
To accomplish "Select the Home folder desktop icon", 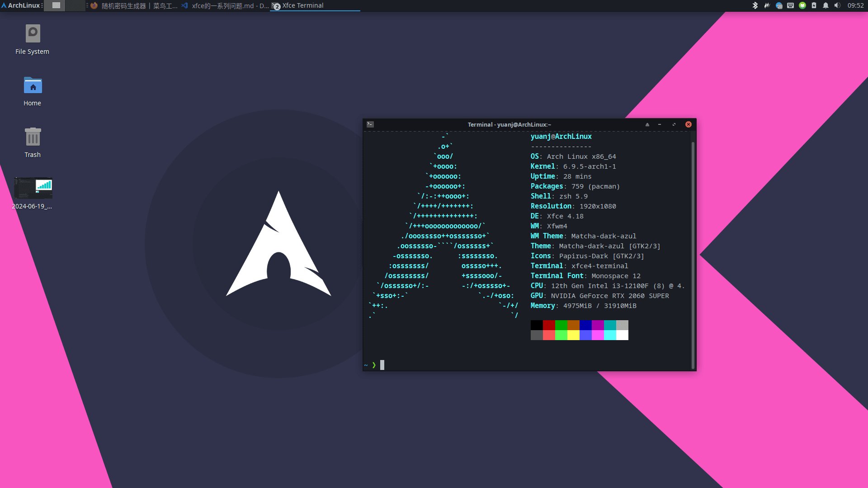I will [33, 91].
